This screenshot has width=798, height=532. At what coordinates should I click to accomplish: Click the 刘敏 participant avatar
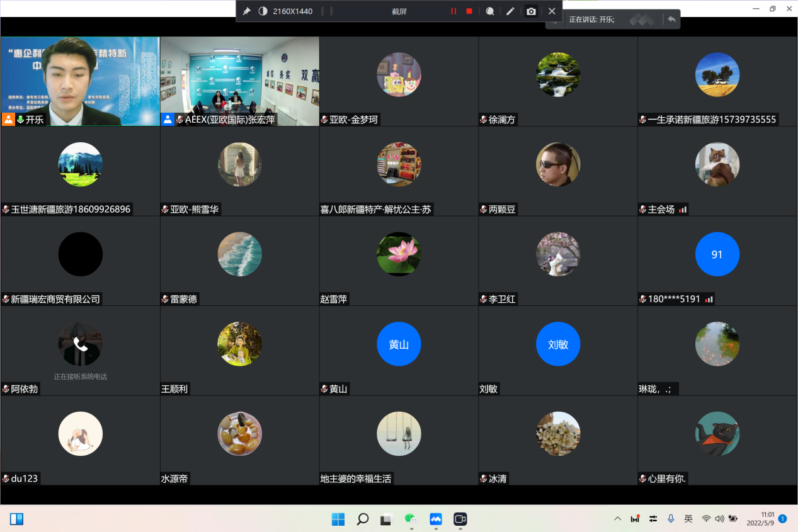558,344
